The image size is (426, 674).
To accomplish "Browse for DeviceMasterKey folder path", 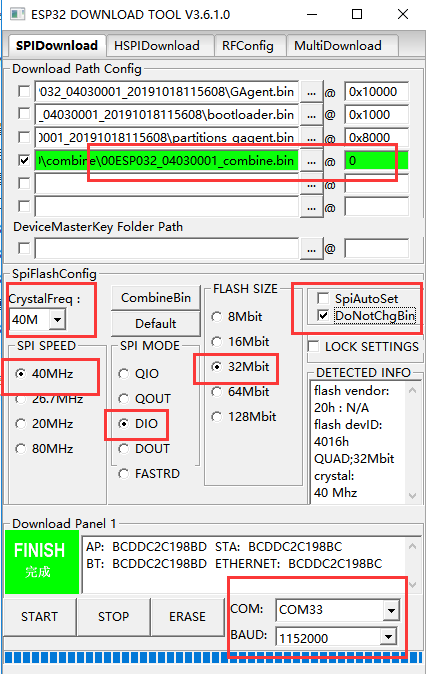I will click(x=311, y=249).
